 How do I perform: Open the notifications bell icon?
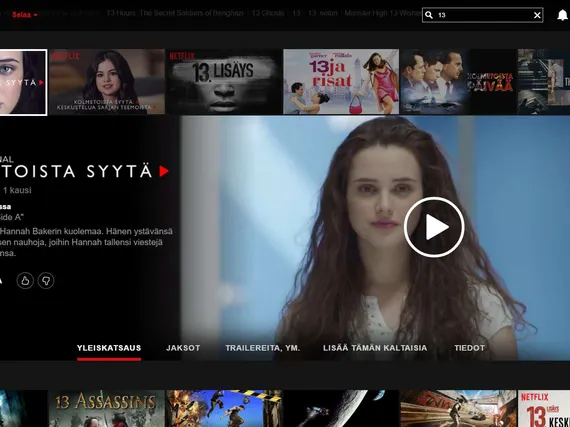point(562,15)
